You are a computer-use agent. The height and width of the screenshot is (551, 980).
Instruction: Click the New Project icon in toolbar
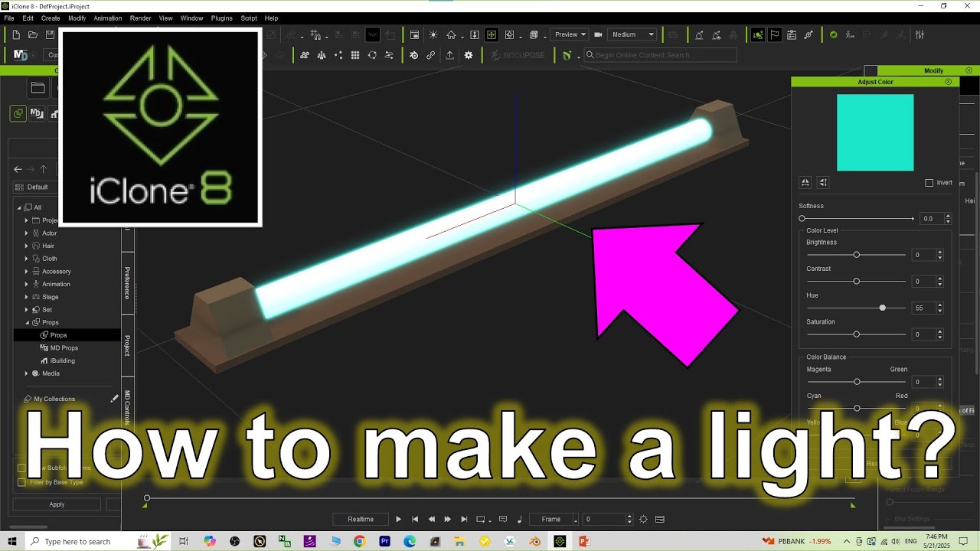[16, 34]
